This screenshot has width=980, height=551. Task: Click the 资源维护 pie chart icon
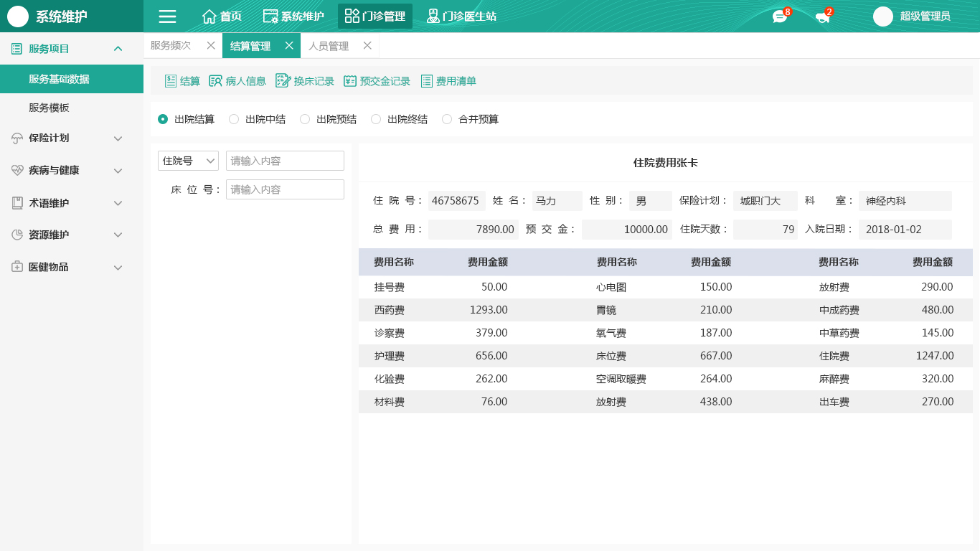[17, 235]
